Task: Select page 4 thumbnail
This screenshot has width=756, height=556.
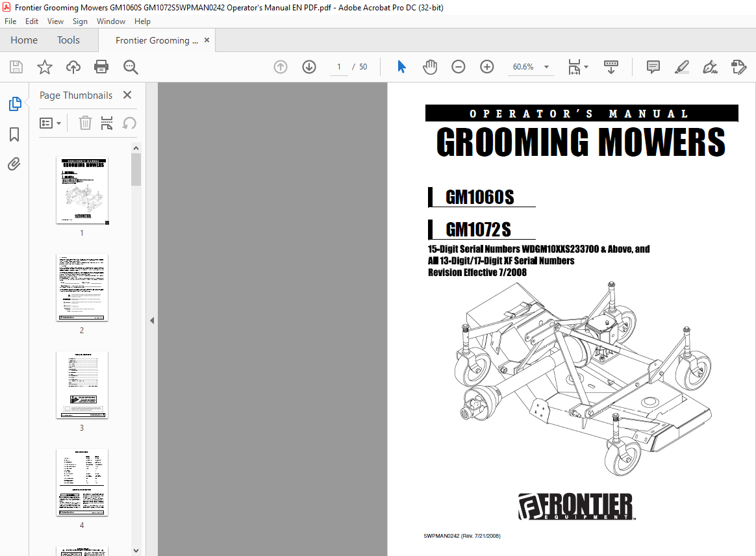Action: [x=82, y=482]
